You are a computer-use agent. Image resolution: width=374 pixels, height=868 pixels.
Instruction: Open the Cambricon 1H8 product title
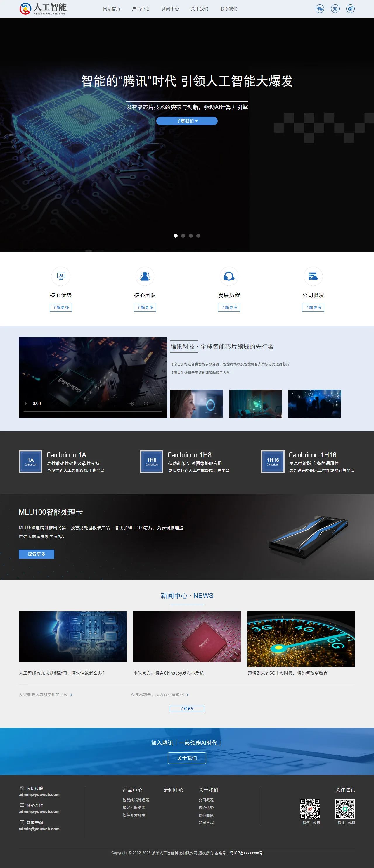[x=190, y=455]
